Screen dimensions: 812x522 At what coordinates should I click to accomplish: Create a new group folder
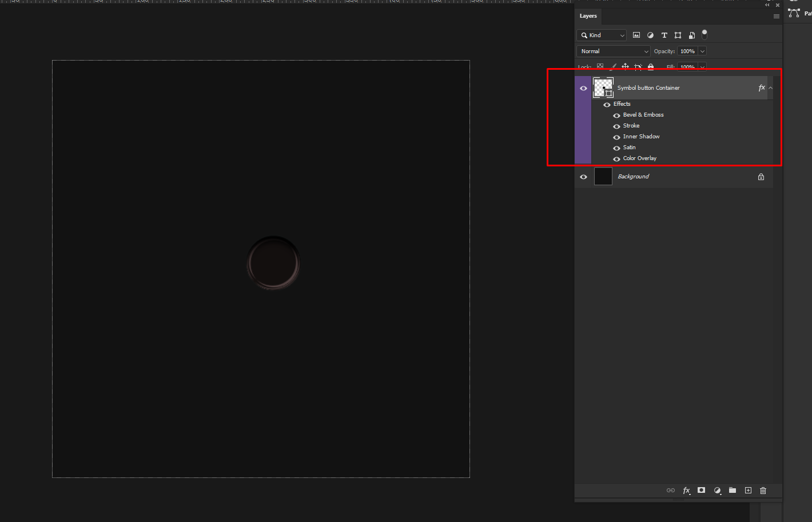733,490
